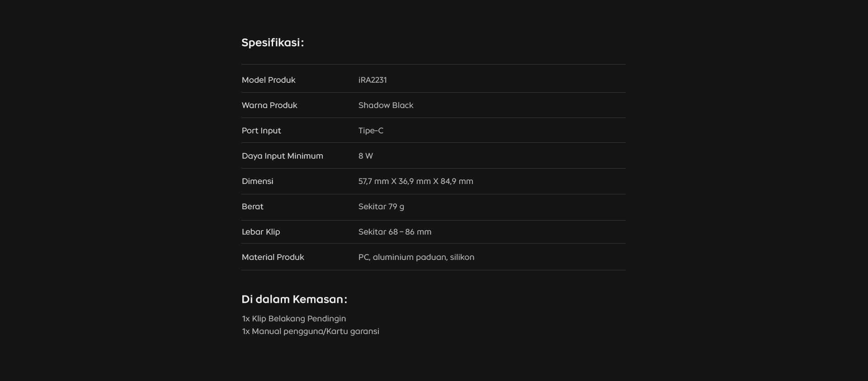Select the PC, aluminium paduan, silikon text
868x381 pixels.
[416, 257]
